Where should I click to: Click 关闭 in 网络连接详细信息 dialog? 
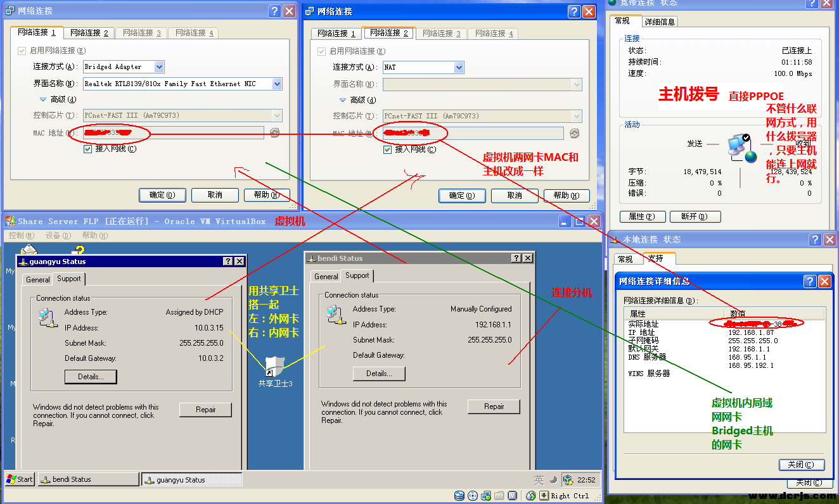(802, 465)
